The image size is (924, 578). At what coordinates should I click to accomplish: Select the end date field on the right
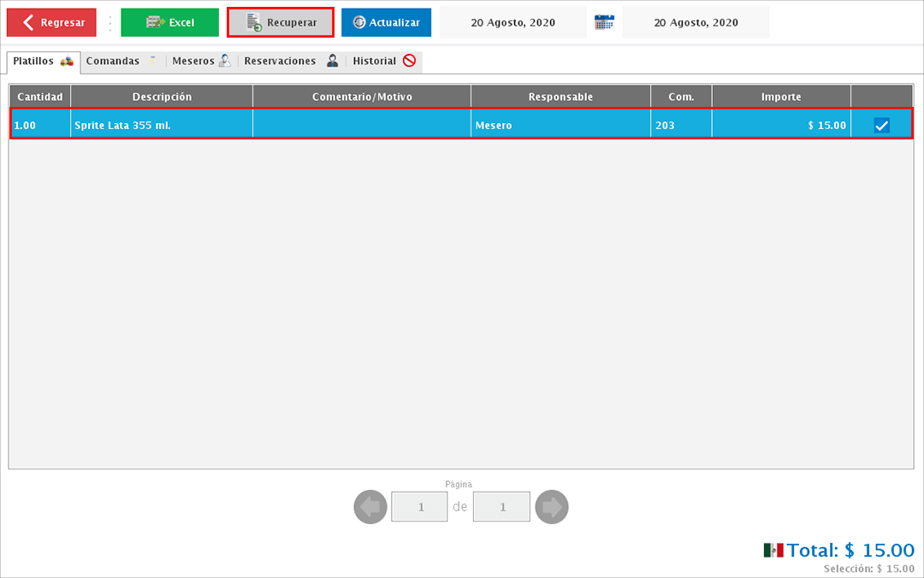(696, 22)
